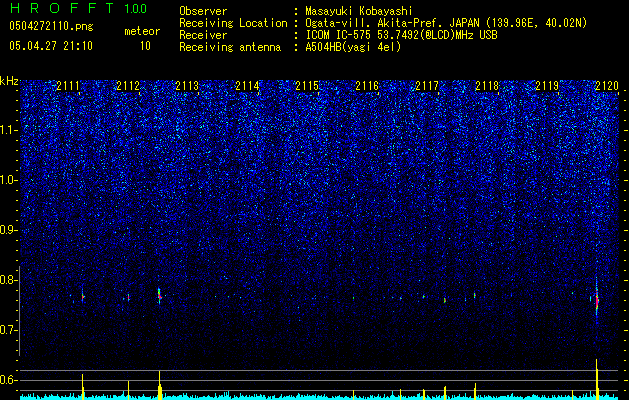Image resolution: width=629 pixels, height=400 pixels.
Task: Click observer name Masayuki Kobayashi
Action: click(x=359, y=12)
